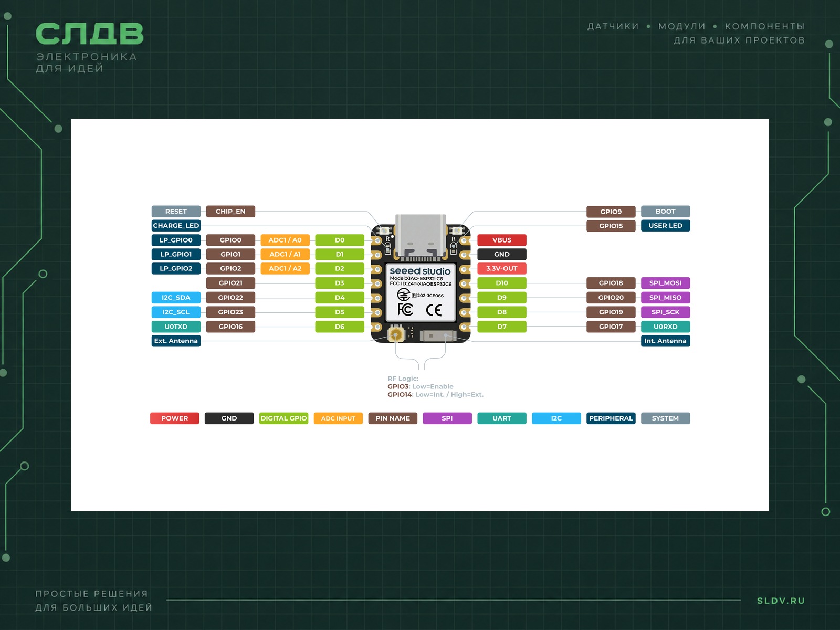The image size is (840, 630).
Task: Click the GPIO9 label
Action: click(611, 212)
